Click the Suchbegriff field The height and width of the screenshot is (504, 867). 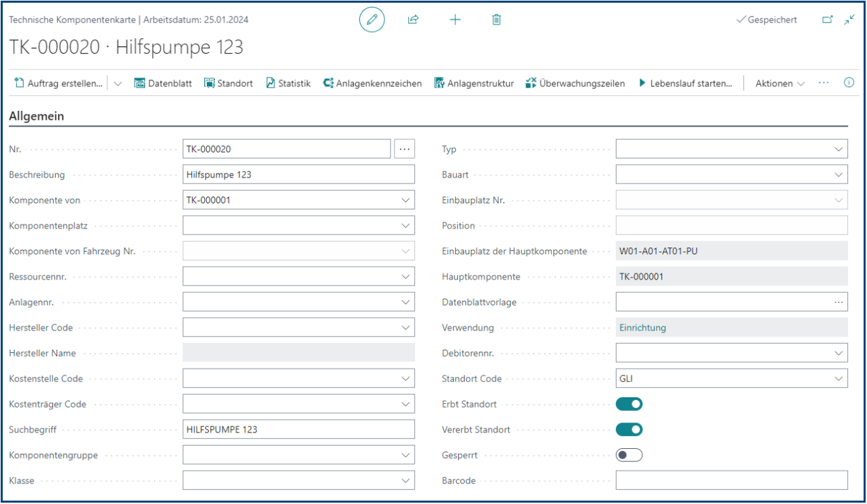298,429
